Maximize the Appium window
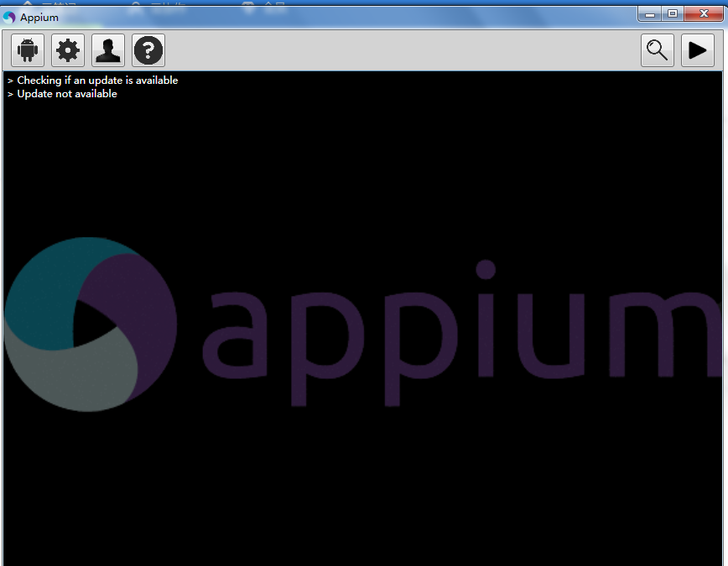728x566 pixels. tap(673, 14)
